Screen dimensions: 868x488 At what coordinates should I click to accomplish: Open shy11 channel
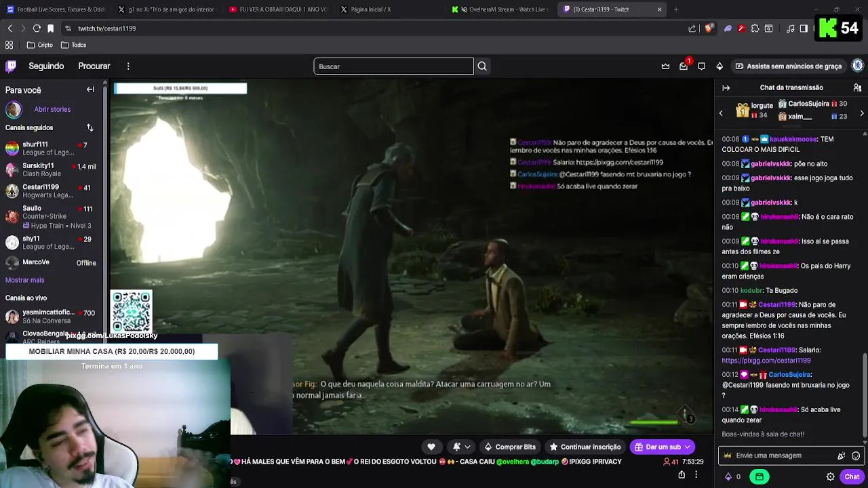coord(51,243)
